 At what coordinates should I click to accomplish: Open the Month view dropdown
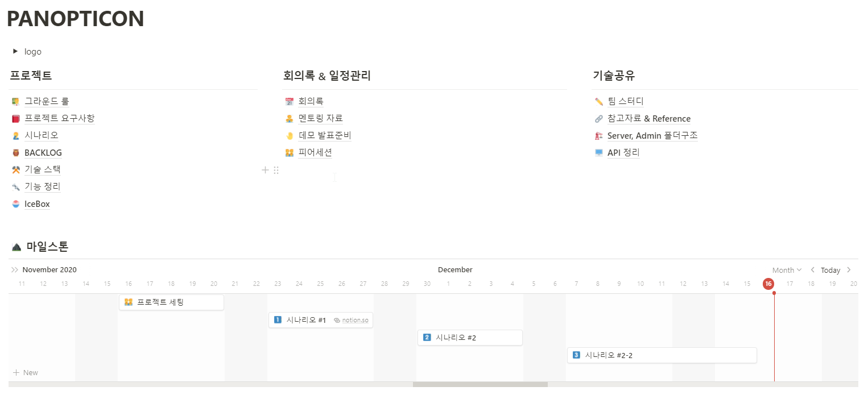point(786,269)
